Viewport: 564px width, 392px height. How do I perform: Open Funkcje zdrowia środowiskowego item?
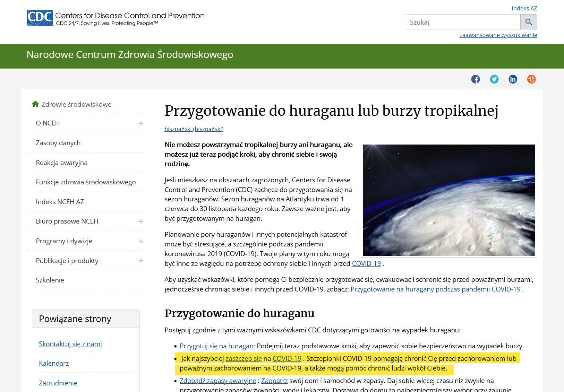tap(86, 182)
